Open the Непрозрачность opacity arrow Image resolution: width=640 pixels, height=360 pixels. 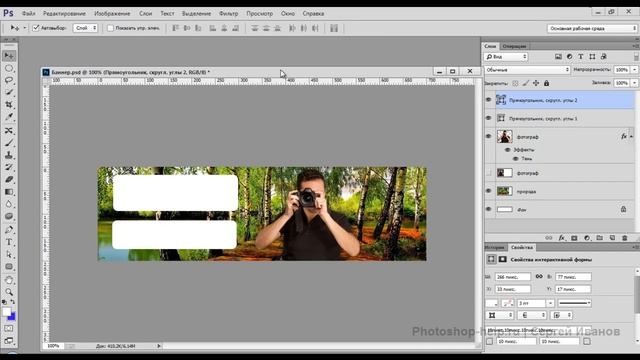[635, 70]
